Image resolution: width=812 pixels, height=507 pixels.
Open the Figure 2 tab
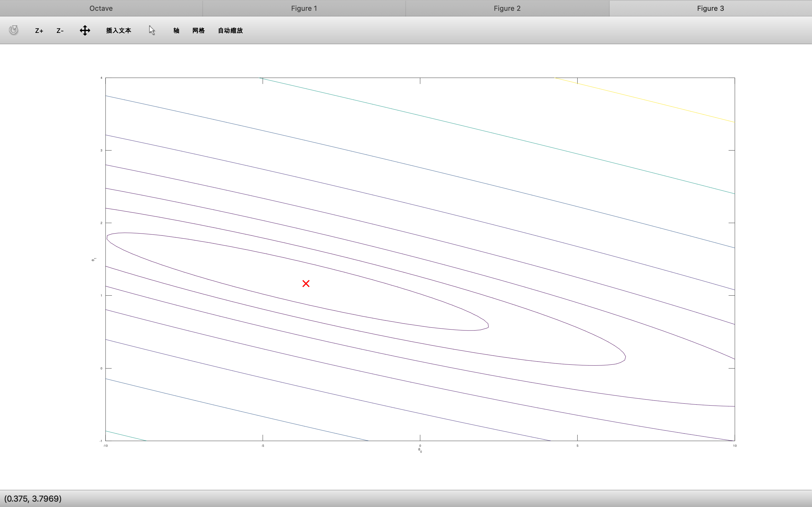tap(507, 8)
